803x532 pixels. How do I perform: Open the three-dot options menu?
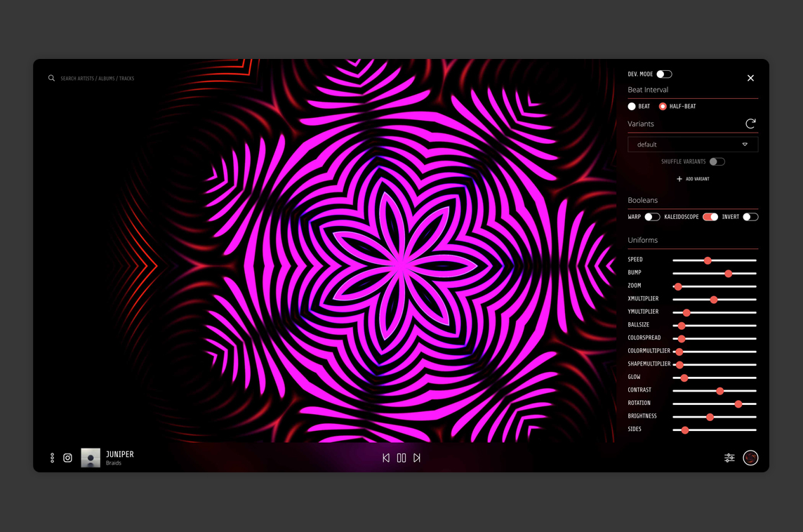[x=52, y=458]
